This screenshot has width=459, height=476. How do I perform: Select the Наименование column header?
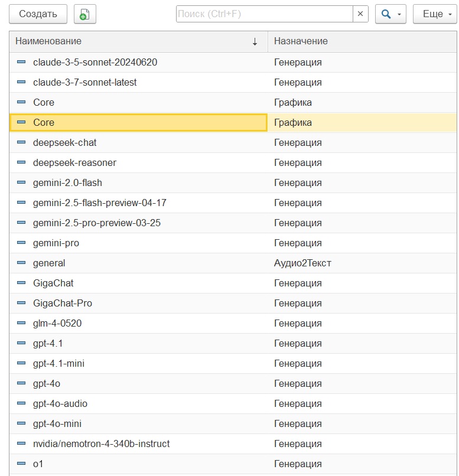pos(138,41)
